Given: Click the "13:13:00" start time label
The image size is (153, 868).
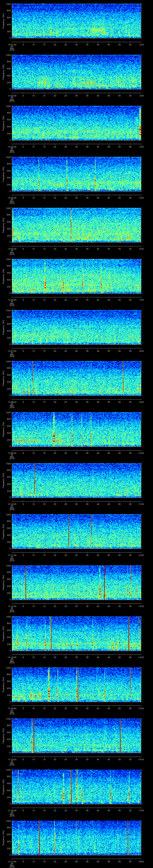Looking at the screenshot, I should [12, 657].
